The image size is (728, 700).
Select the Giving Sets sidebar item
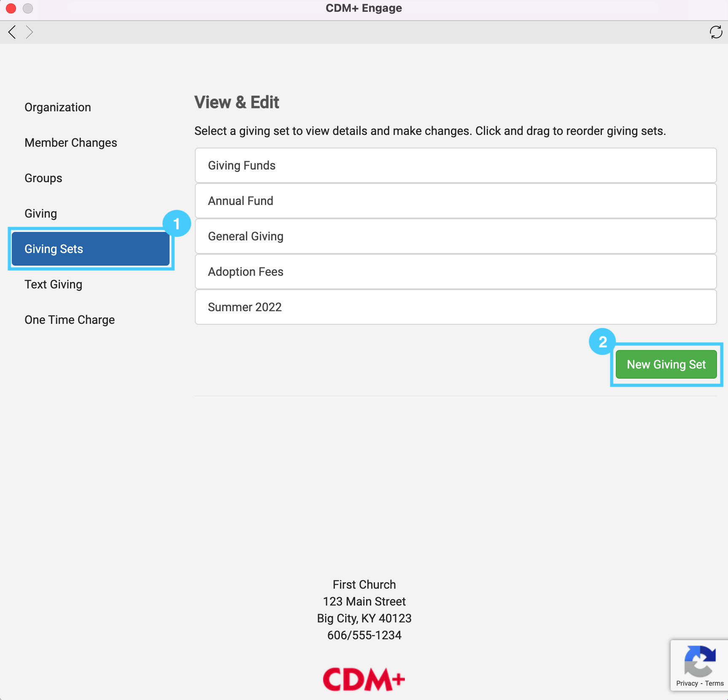(x=91, y=249)
